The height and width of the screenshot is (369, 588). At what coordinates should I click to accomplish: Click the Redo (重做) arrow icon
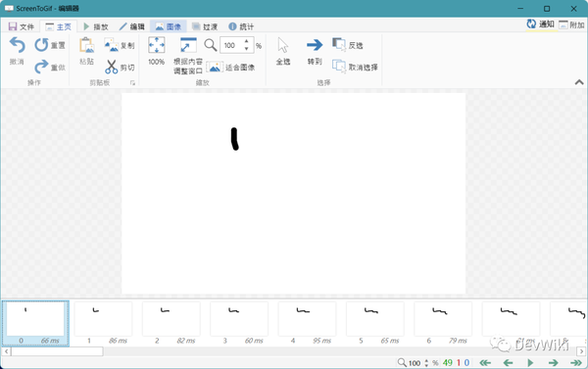click(41, 68)
